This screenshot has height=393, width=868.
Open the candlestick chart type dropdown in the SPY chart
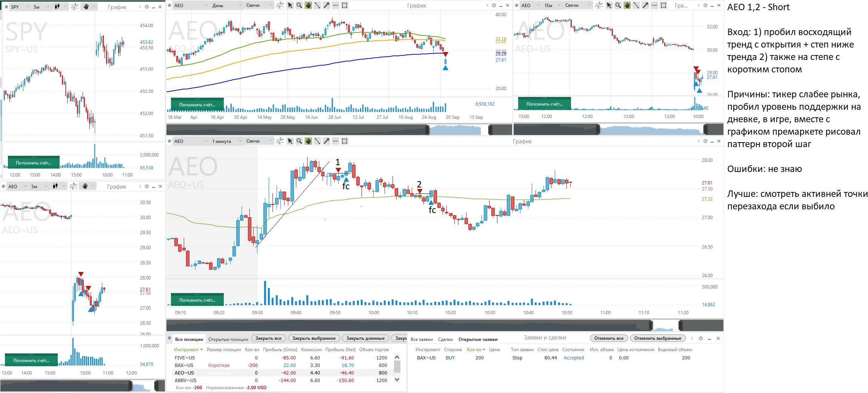(60, 7)
